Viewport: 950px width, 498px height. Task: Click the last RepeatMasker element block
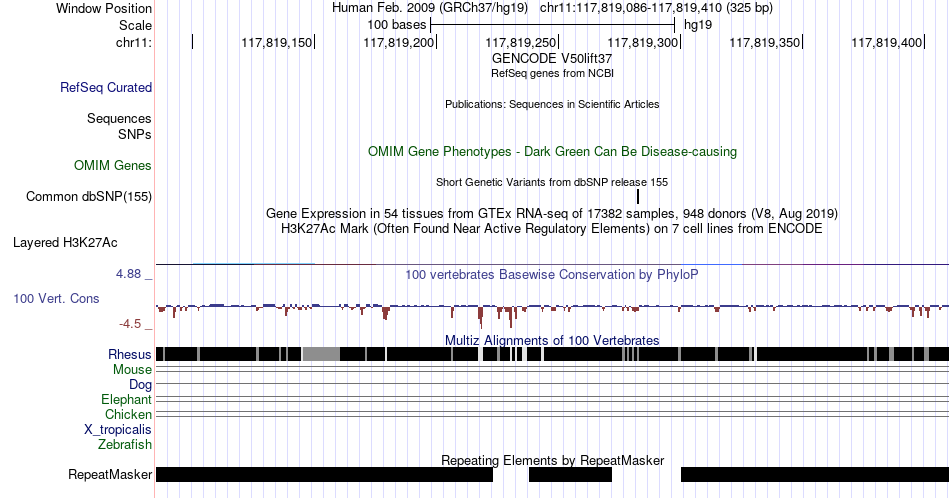[x=815, y=474]
